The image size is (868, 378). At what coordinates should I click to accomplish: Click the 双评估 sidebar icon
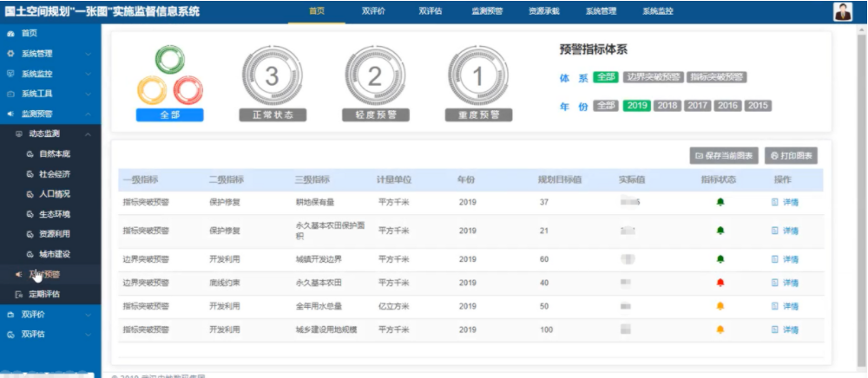click(10, 335)
